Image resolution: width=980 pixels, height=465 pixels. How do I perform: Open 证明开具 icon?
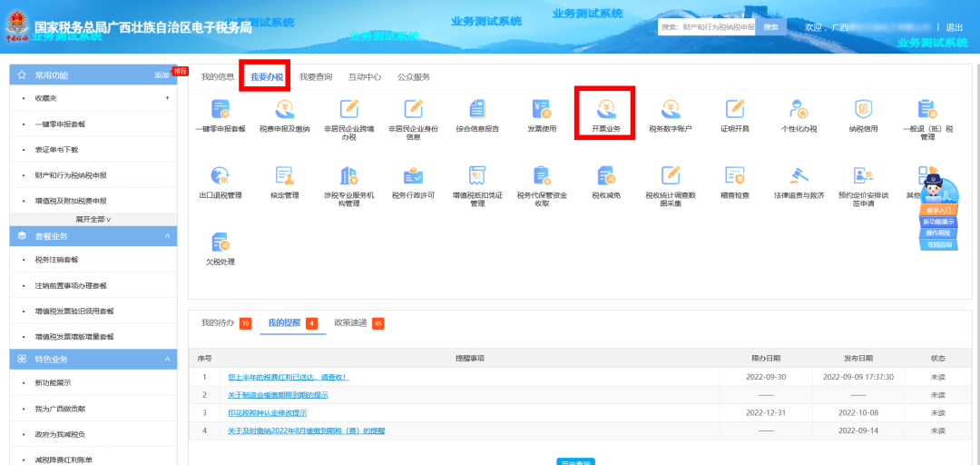(734, 109)
